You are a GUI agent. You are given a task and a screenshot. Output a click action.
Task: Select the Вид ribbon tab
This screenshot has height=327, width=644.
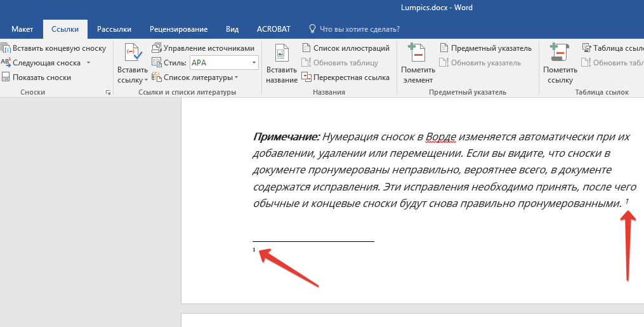coord(232,29)
